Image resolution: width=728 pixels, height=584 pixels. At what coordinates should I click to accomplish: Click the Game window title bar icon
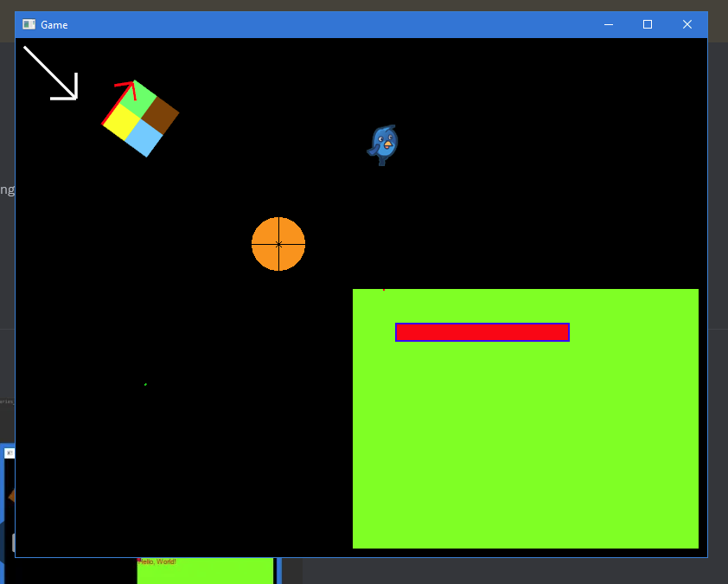click(29, 24)
